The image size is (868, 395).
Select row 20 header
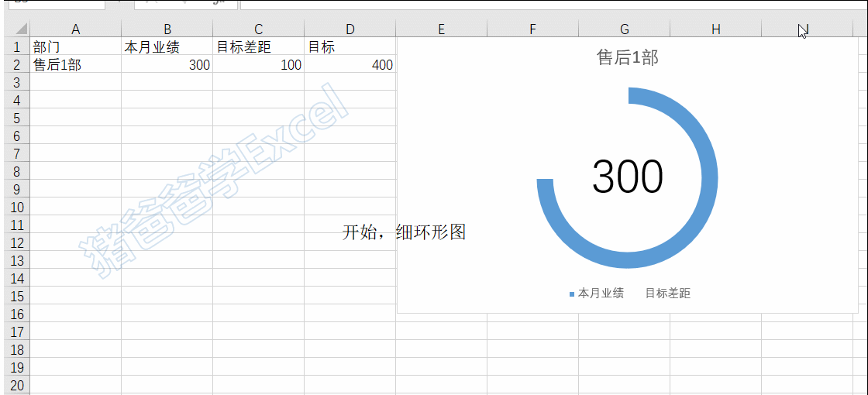pyautogui.click(x=16, y=385)
